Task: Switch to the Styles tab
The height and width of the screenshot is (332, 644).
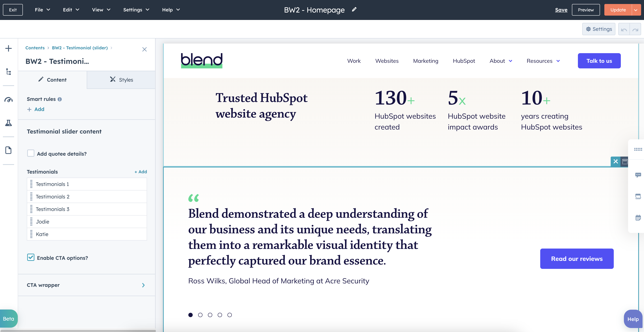Action: [x=121, y=80]
